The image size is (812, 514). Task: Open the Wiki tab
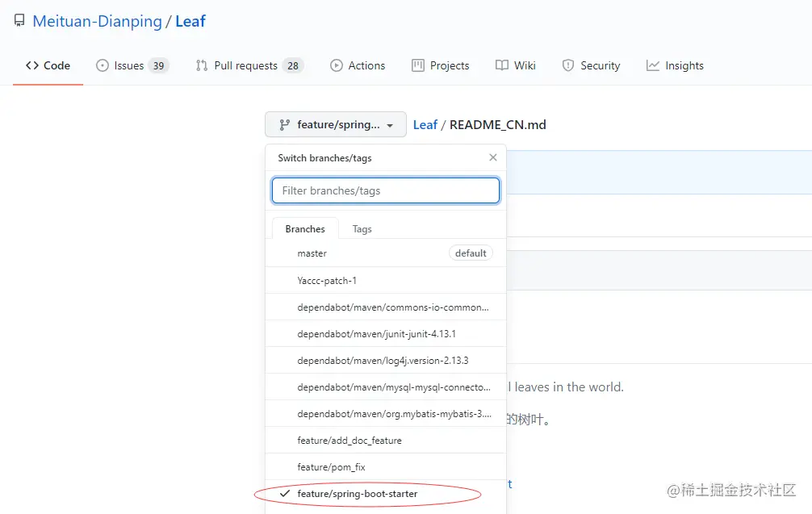[515, 65]
